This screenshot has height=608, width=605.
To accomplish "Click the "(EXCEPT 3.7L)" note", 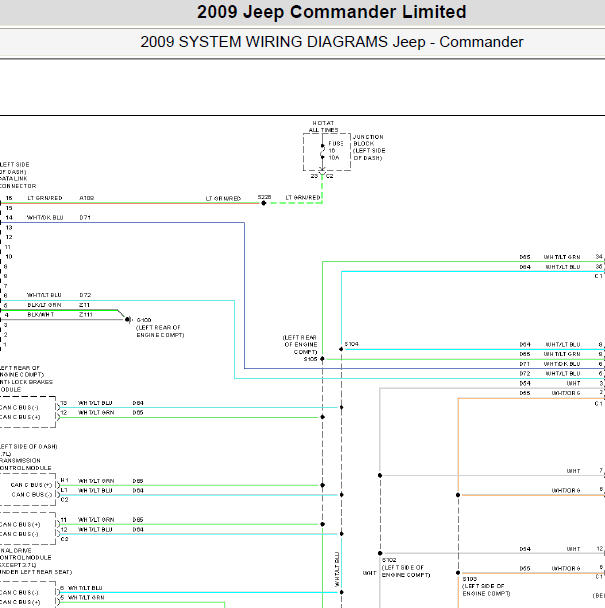I will click(x=17, y=565).
